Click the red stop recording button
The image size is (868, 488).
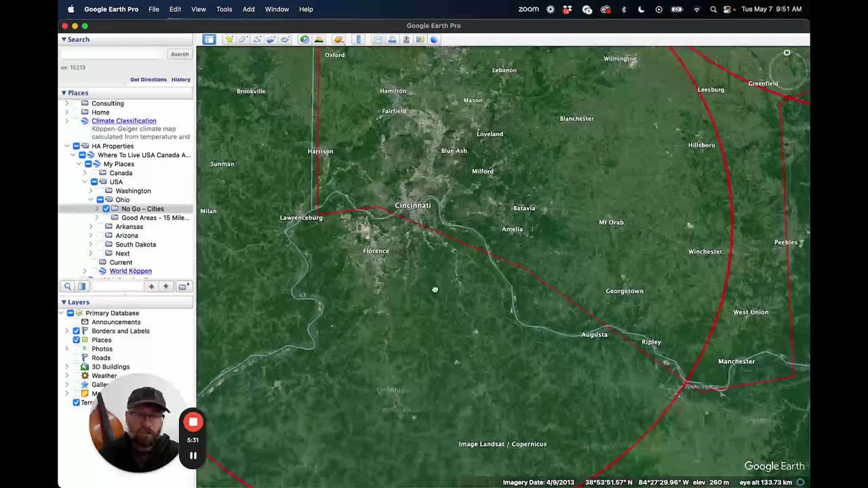(x=193, y=422)
